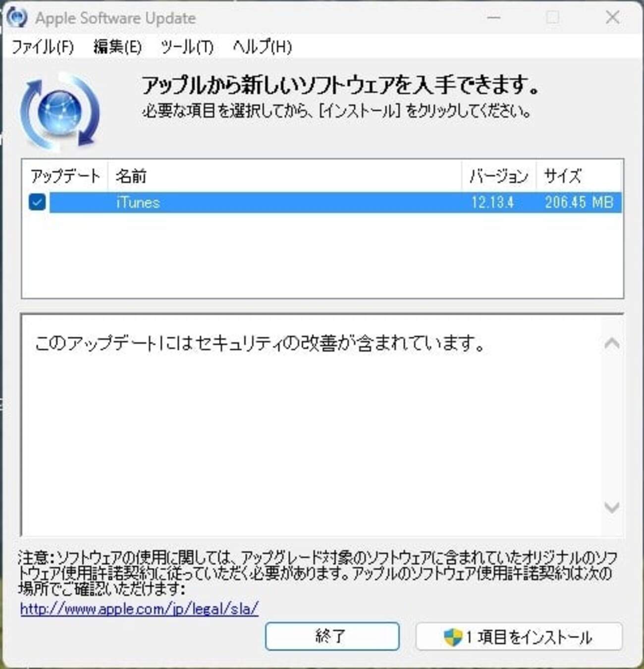Click the 終了 button

click(x=332, y=636)
